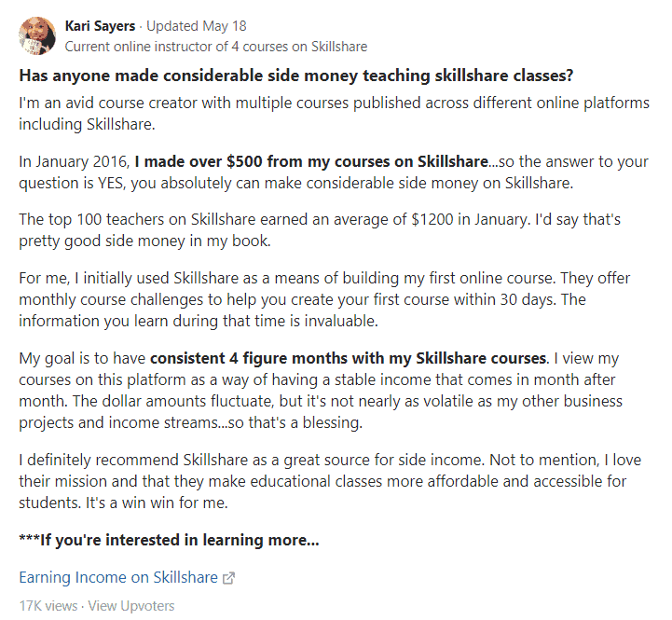672x620 pixels.
Task: Click the paragraph starting 'For me, I initially'
Action: (324, 299)
